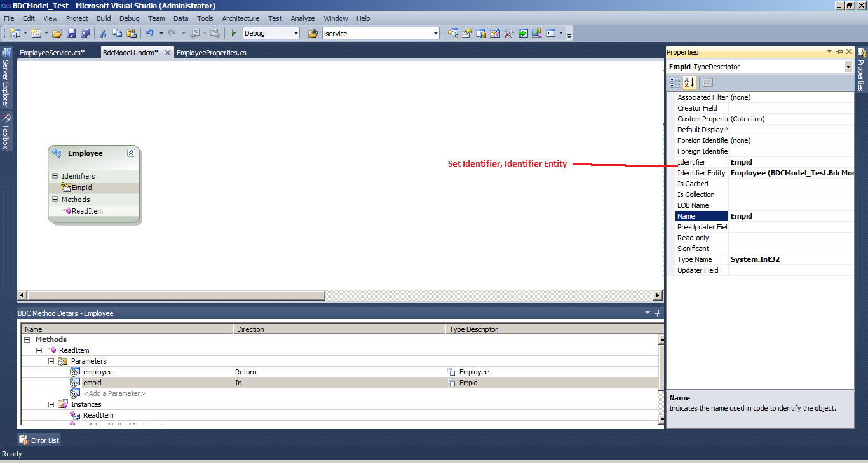Open the Build menu
The height and width of the screenshot is (464, 868).
click(104, 18)
